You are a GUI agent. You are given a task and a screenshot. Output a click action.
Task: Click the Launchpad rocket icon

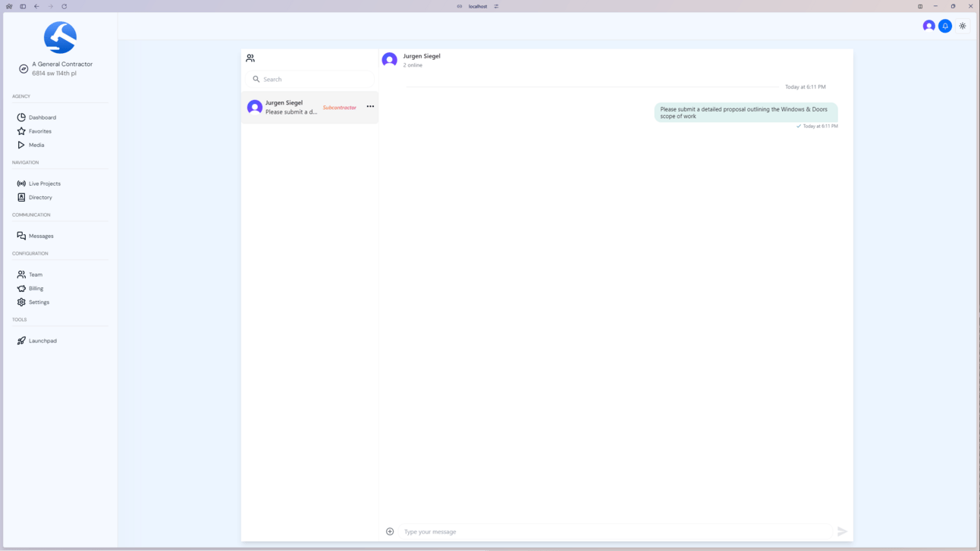click(21, 340)
